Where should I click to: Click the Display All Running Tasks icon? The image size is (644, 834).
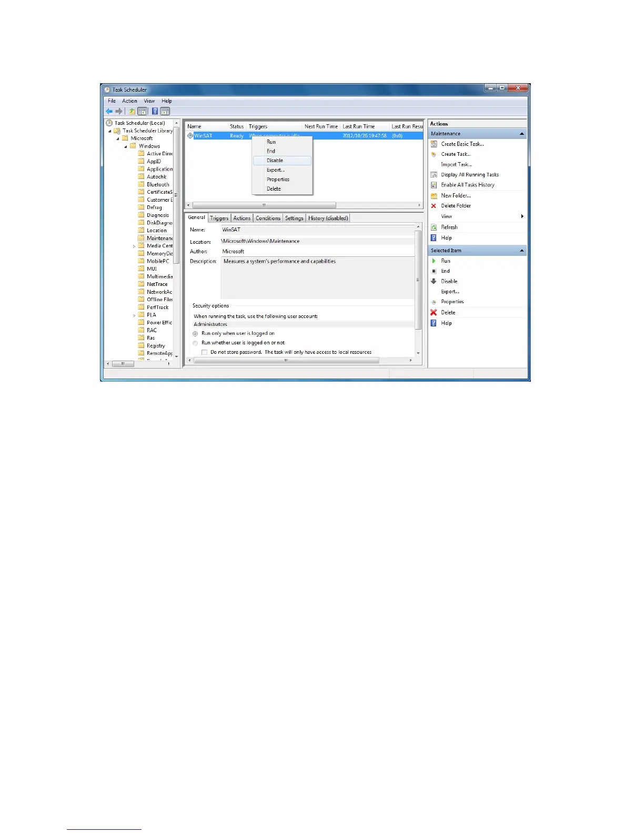434,175
